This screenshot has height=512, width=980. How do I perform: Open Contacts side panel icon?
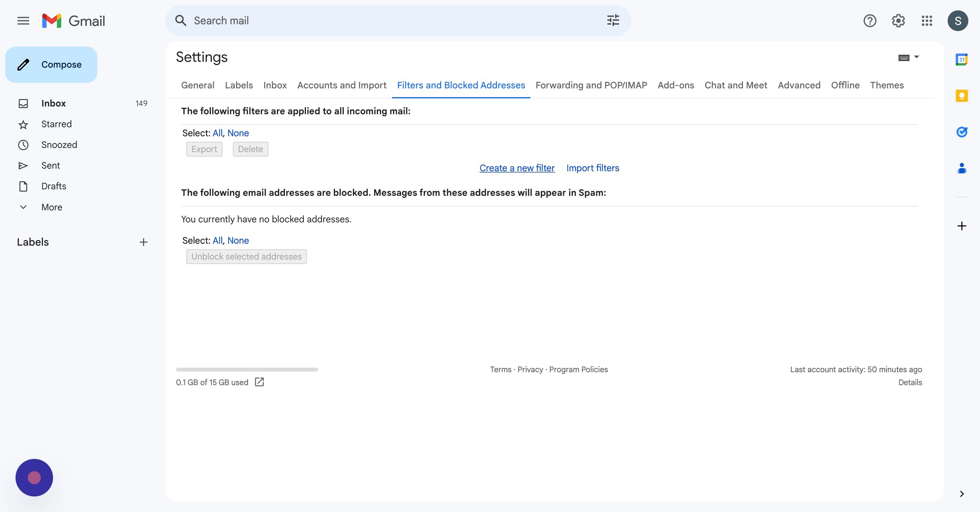[x=961, y=168]
